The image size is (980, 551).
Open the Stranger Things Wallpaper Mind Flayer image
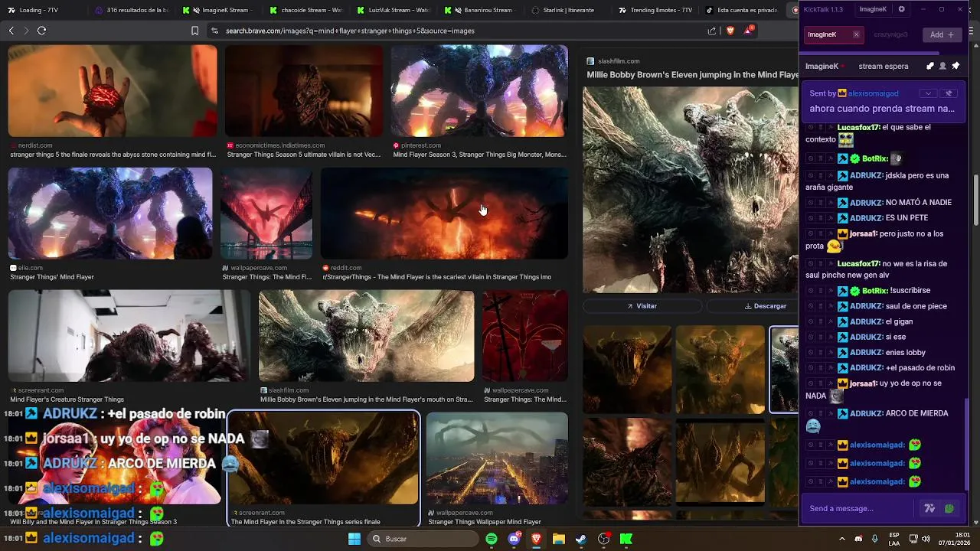pos(497,458)
